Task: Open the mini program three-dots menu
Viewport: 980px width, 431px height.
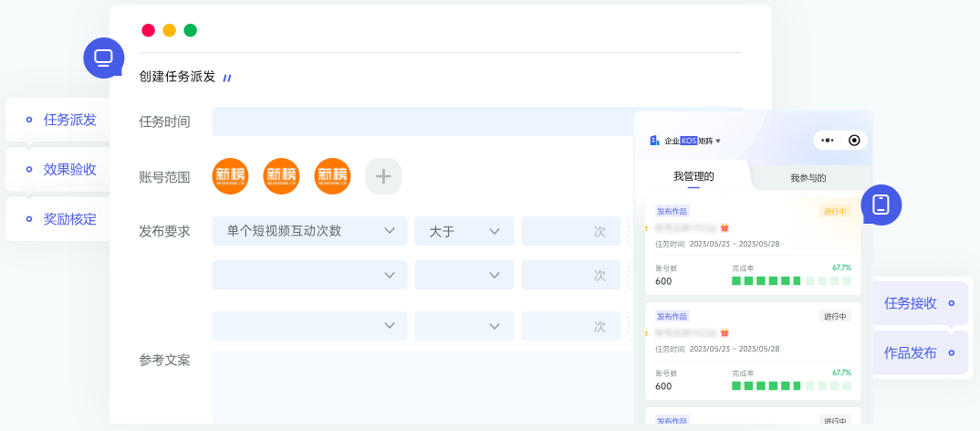Action: tap(827, 141)
